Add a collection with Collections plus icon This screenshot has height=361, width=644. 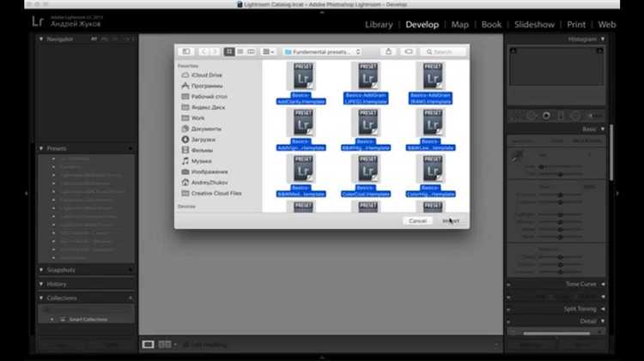pyautogui.click(x=131, y=298)
